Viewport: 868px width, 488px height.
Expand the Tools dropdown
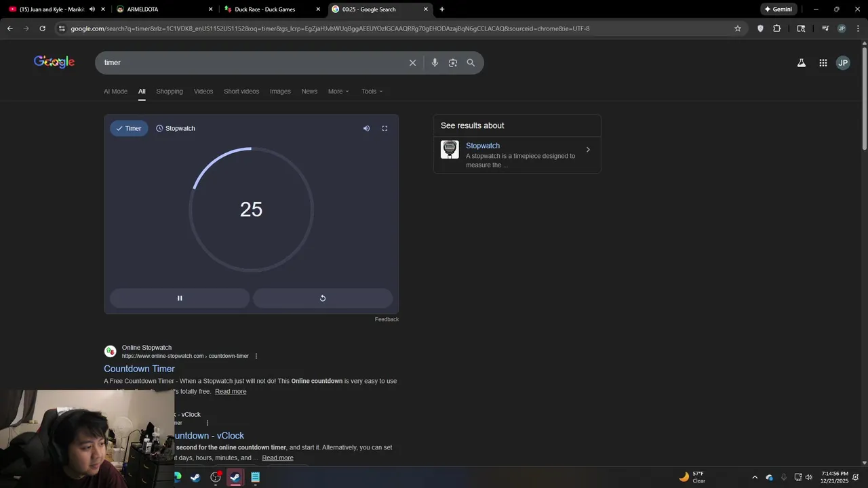[372, 91]
